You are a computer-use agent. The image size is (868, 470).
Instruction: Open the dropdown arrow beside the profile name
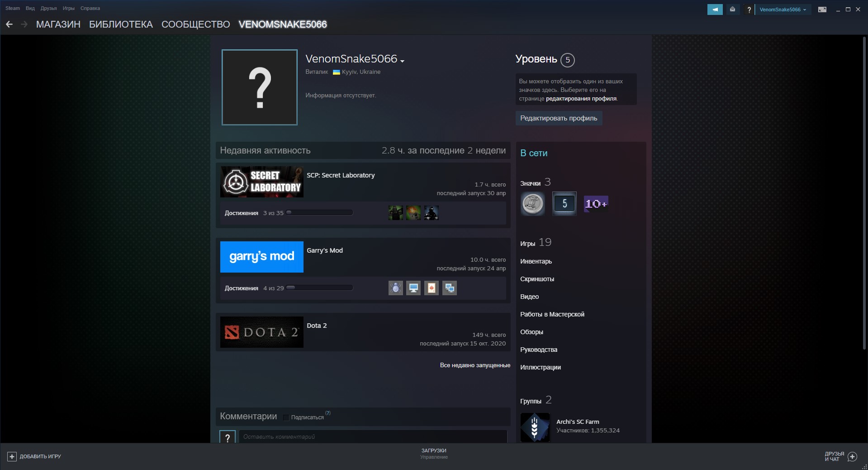pos(402,61)
